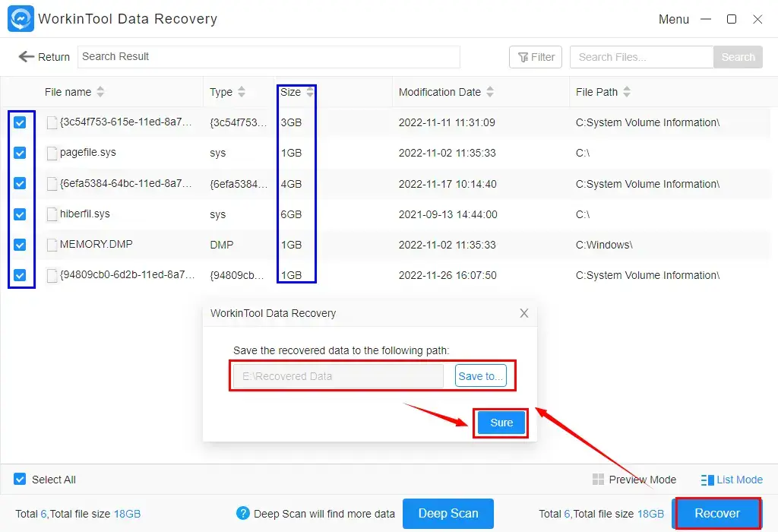The image size is (778, 532).
Task: Click the 6GB size cell
Action: [x=291, y=214]
